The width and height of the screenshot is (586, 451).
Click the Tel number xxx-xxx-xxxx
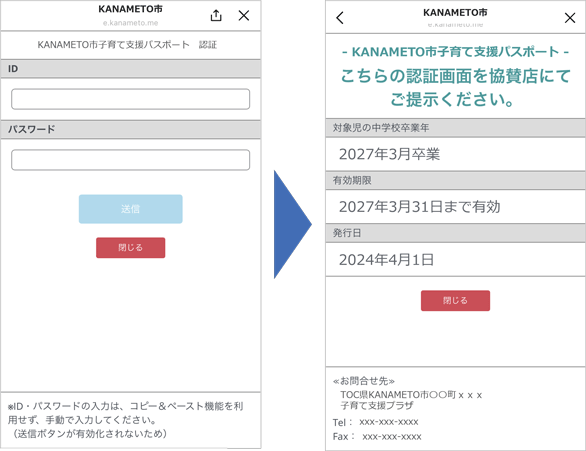(389, 422)
